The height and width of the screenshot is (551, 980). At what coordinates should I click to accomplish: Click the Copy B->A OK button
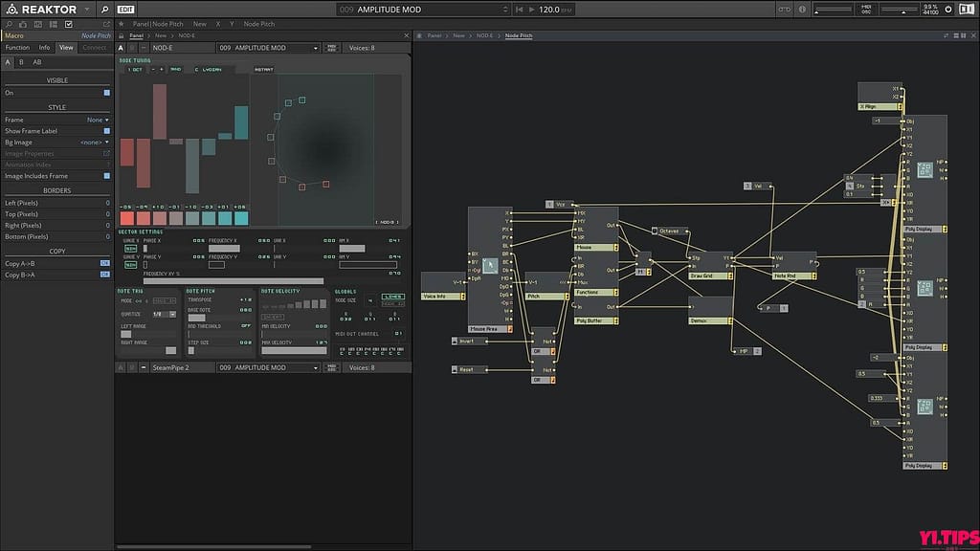pos(105,275)
